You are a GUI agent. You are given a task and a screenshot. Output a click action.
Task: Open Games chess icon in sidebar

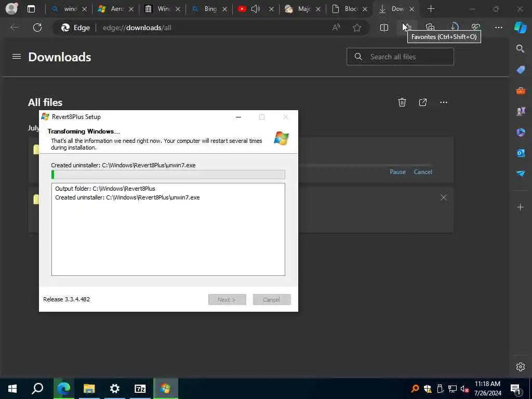(x=521, y=111)
